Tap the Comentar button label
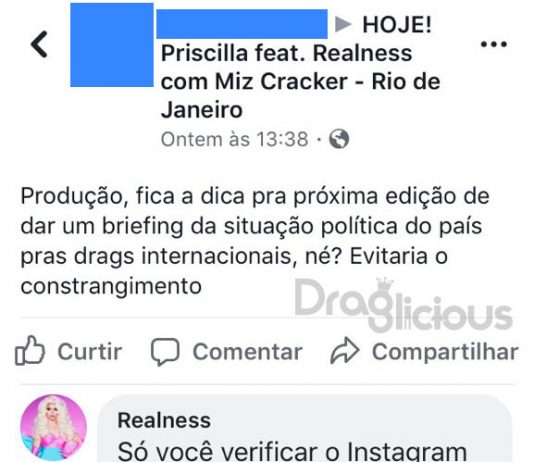The height and width of the screenshot is (462, 534). pos(248,351)
